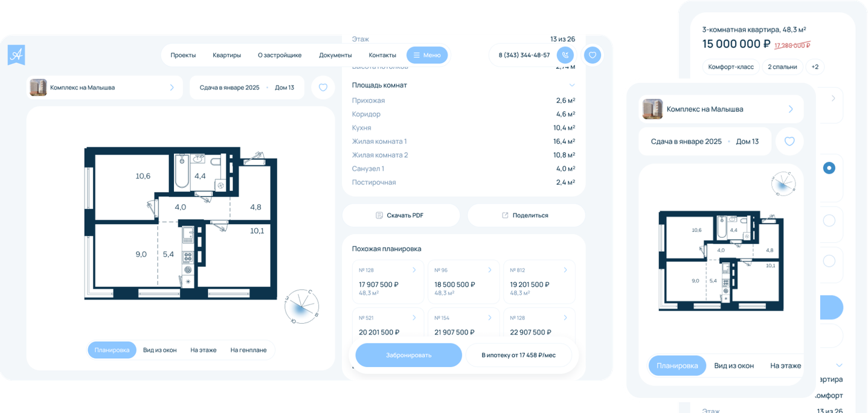Switch to Вид из окон tab
Image resolution: width=868 pixels, height=413 pixels.
tap(160, 350)
